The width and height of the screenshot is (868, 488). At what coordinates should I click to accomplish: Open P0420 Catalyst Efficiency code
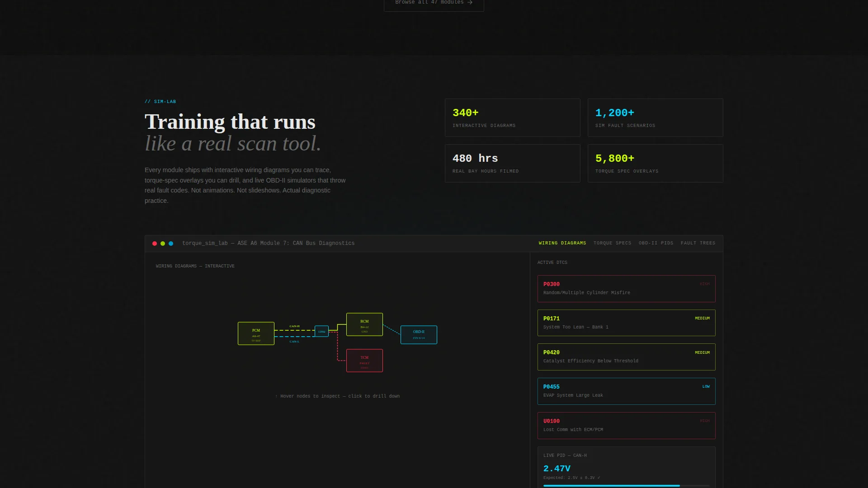point(627,357)
